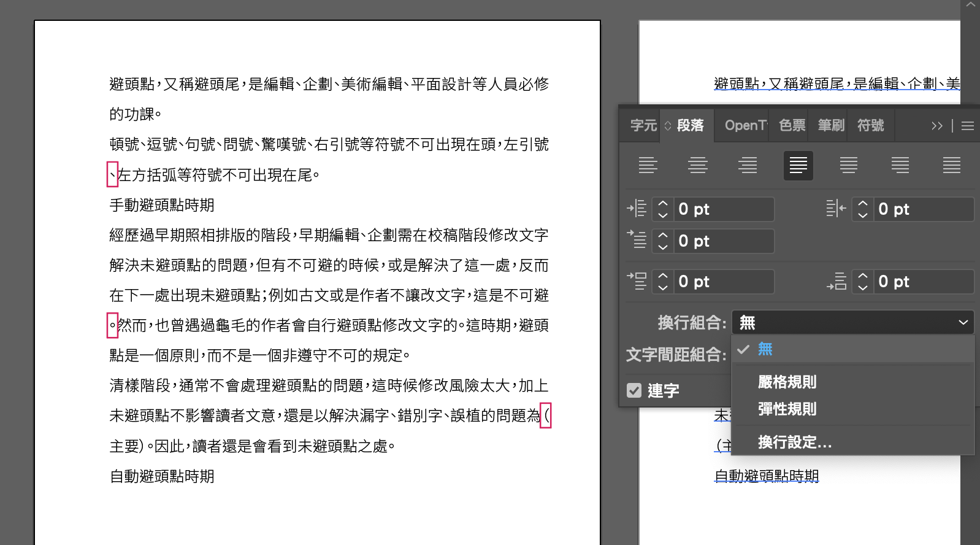Select justify with last line centered
The image size is (980, 545).
tap(849, 165)
